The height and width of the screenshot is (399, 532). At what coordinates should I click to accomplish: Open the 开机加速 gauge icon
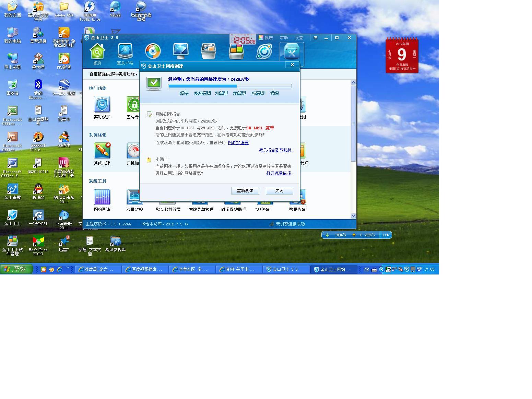(133, 151)
